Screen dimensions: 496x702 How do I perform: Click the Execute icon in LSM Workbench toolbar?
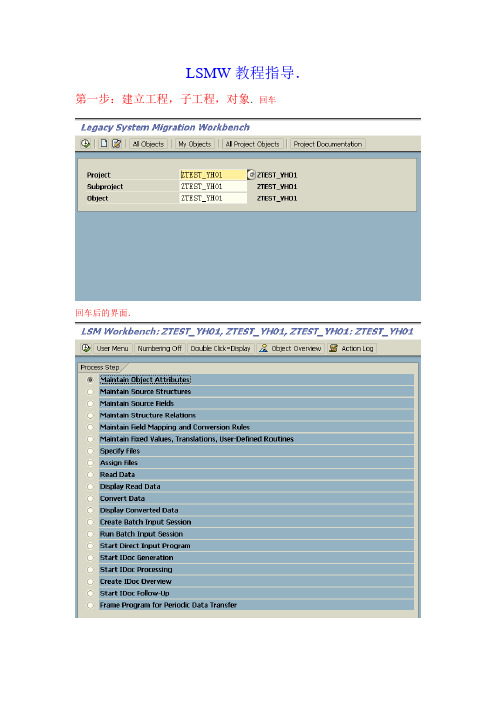tap(86, 348)
